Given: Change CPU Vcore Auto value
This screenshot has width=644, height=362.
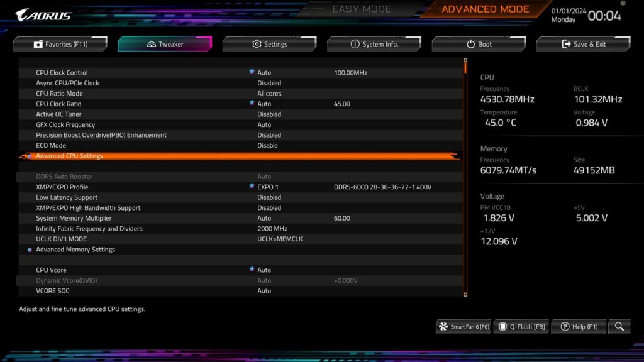Looking at the screenshot, I should [264, 270].
